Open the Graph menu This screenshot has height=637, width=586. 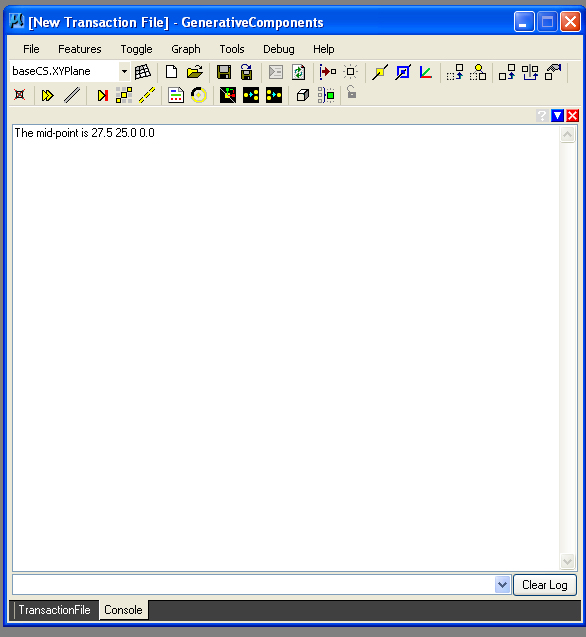click(x=186, y=49)
